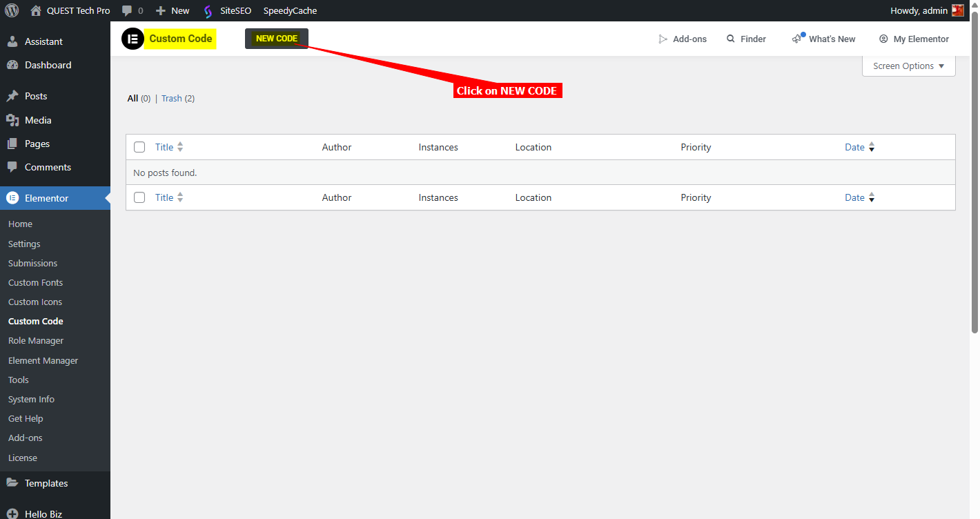Click the Finder magnifier icon
Screen dimensions: 980x519
pos(731,39)
